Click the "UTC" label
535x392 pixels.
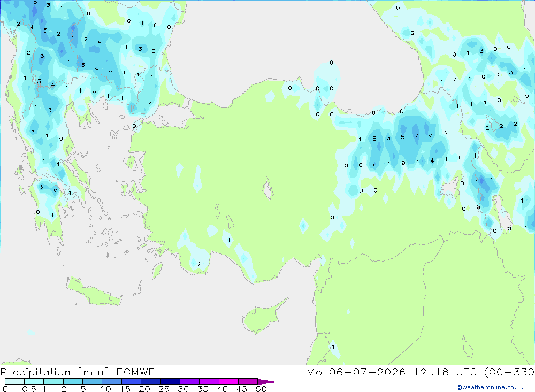[x=467, y=372]
